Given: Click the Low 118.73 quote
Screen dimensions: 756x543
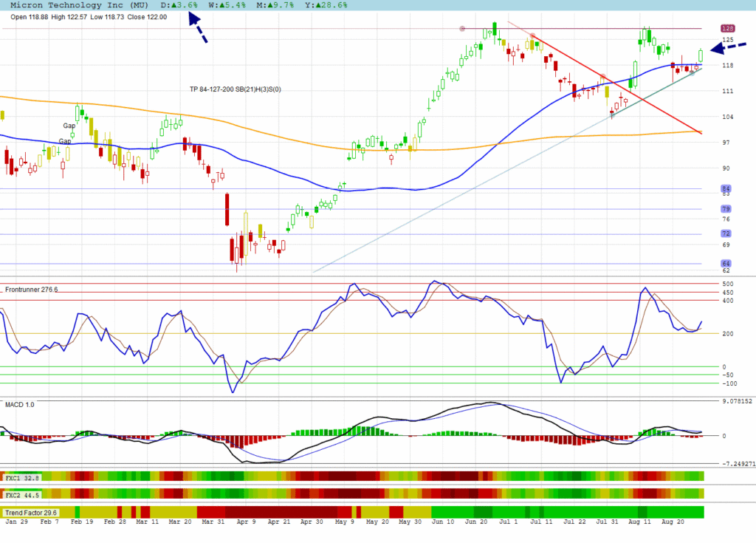Looking at the screenshot, I should point(107,17).
